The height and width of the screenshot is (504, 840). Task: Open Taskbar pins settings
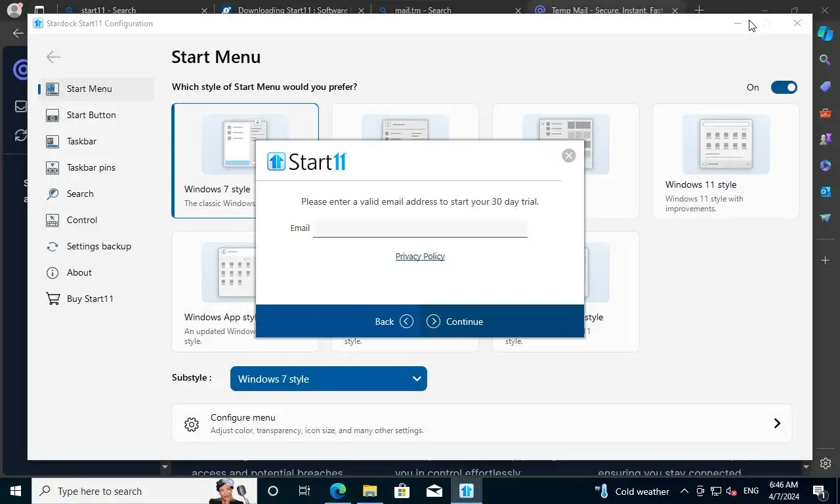(96, 167)
